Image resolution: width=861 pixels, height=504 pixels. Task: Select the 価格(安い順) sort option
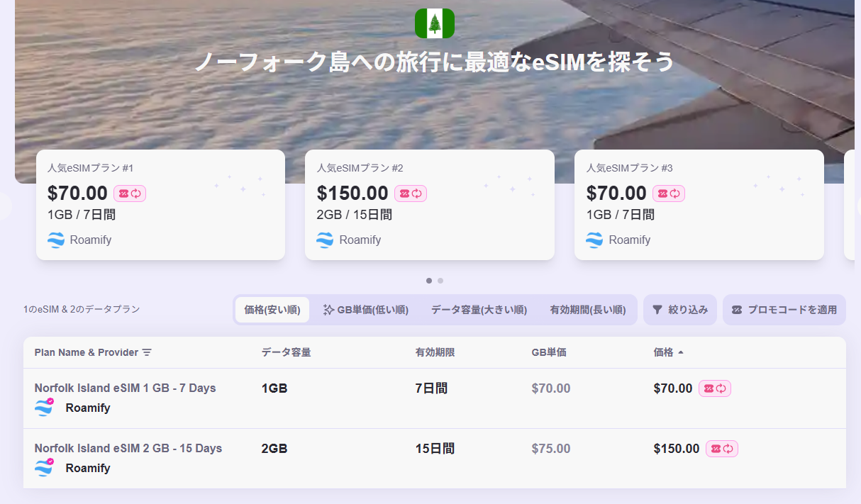click(272, 310)
